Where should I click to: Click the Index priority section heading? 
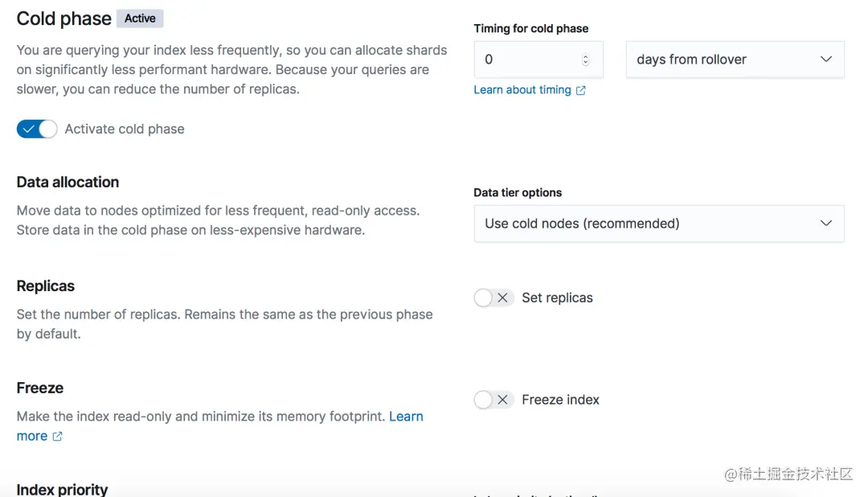click(x=62, y=489)
